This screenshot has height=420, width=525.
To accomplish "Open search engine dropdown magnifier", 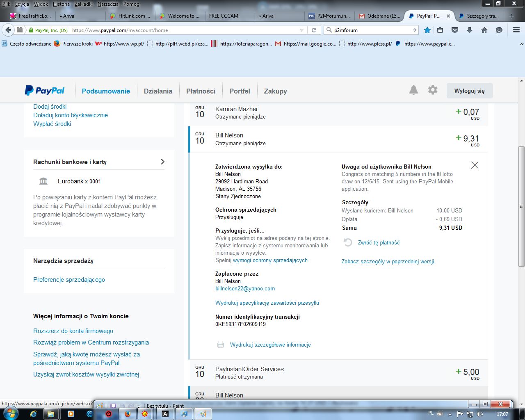I will (x=329, y=30).
